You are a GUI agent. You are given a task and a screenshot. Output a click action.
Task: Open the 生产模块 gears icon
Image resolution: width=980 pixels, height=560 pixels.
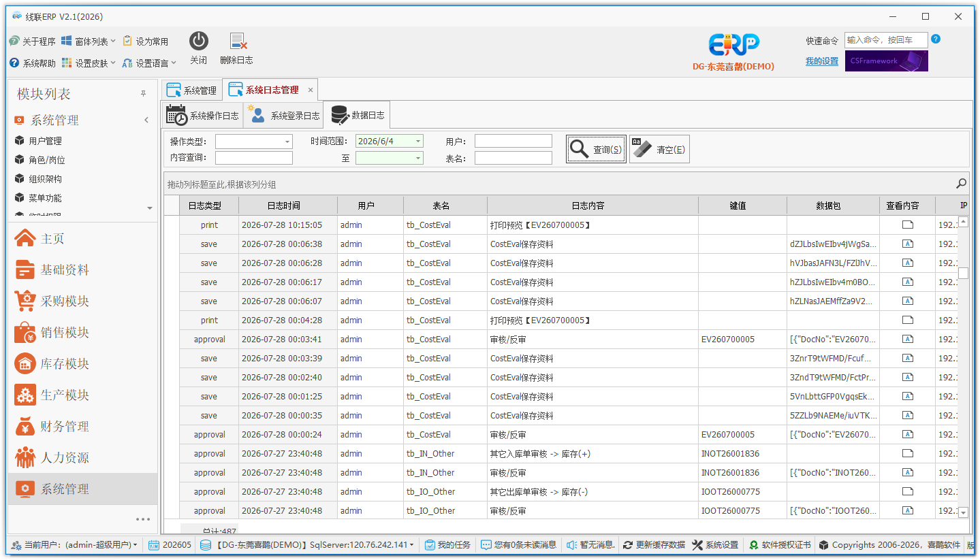[x=25, y=395]
